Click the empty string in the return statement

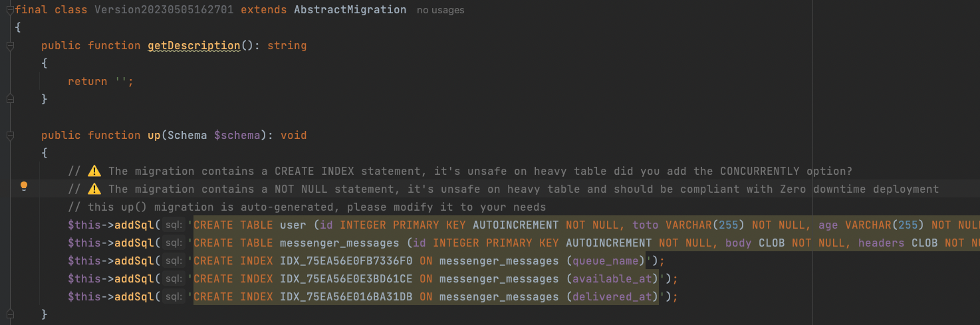click(x=120, y=82)
